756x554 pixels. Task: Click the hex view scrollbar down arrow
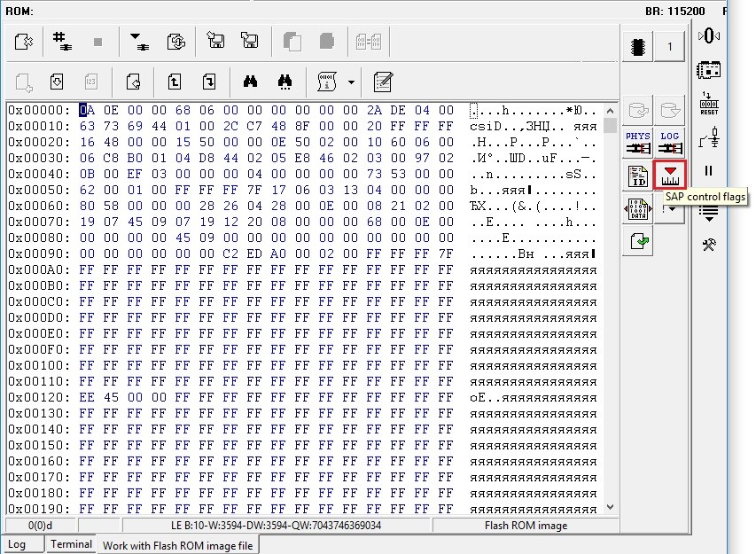pos(610,507)
